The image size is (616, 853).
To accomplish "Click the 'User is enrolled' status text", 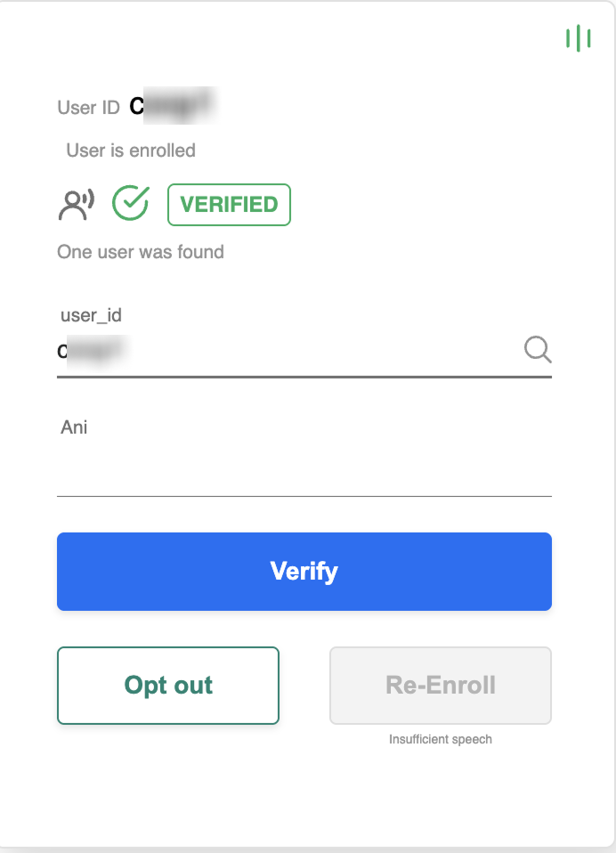I will coord(131,150).
